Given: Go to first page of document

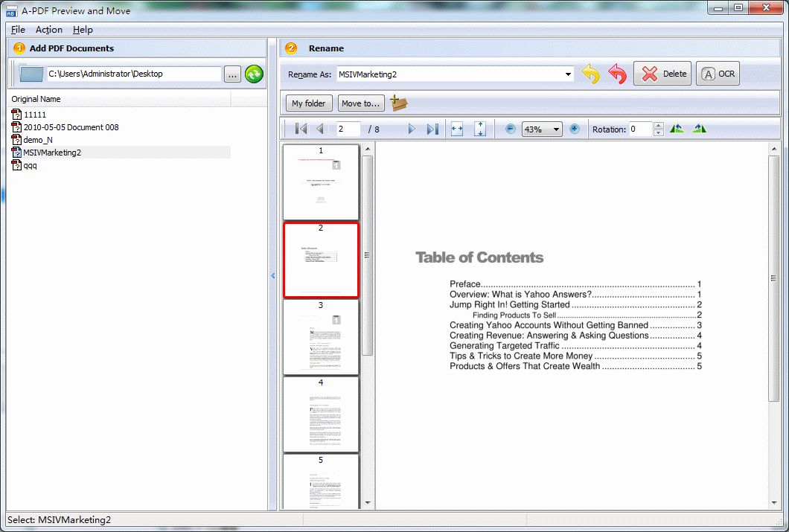Looking at the screenshot, I should [x=301, y=129].
